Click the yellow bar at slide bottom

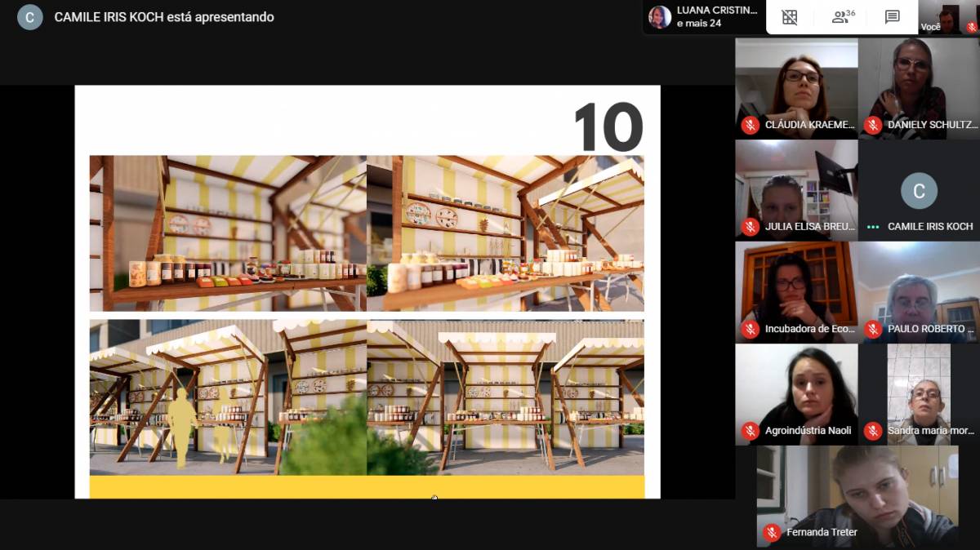[367, 486]
